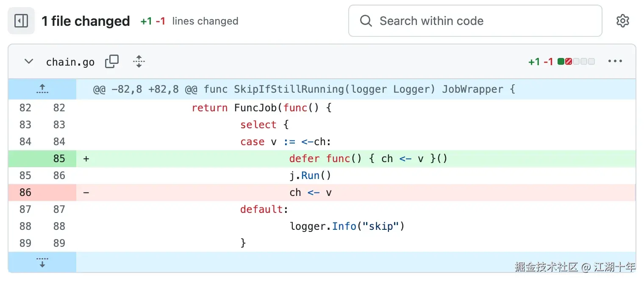This screenshot has width=644, height=281.
Task: Click the "1 file changed" heading
Action: pyautogui.click(x=86, y=21)
